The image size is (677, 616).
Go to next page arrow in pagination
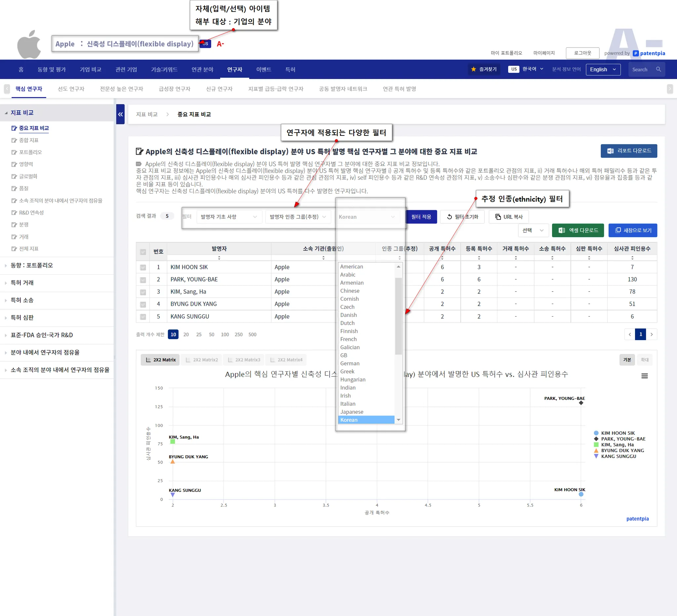[x=652, y=334]
